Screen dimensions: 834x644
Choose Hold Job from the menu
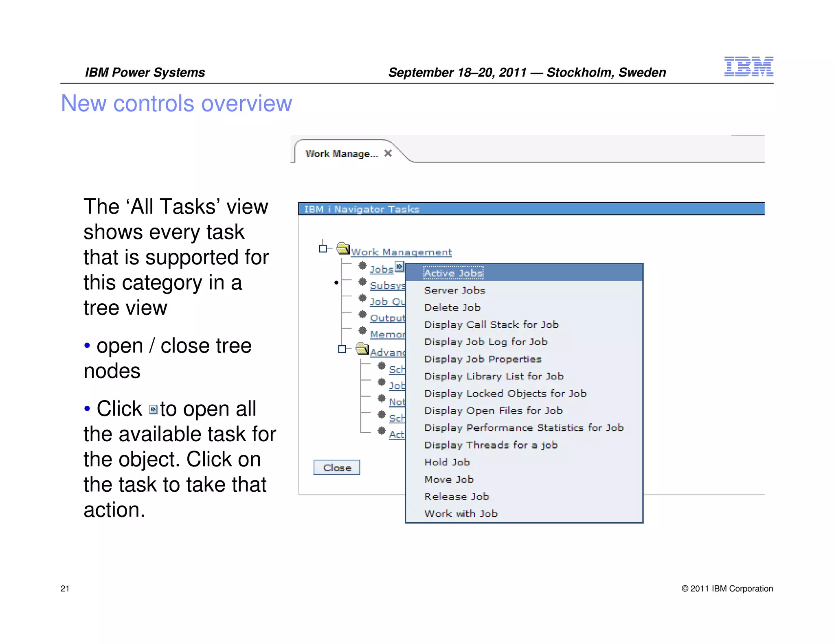click(x=524, y=462)
